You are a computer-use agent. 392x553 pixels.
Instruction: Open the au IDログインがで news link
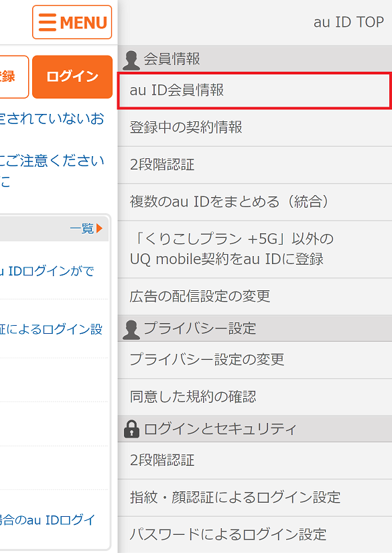(47, 271)
